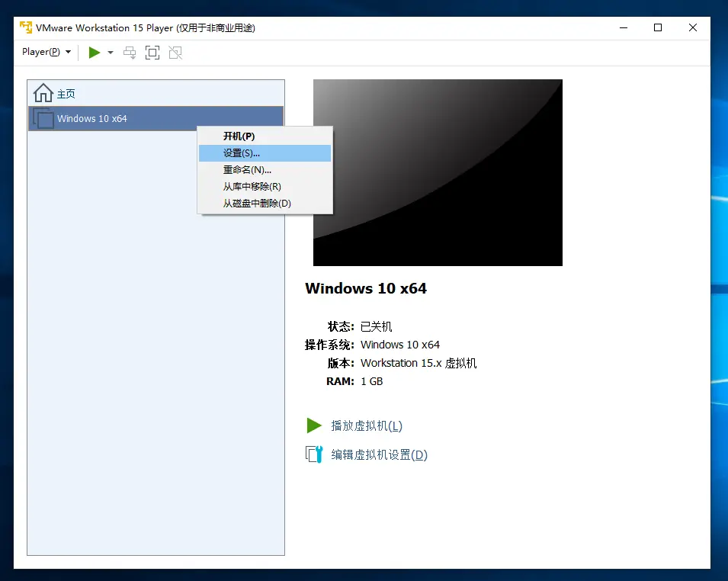Screen dimensions: 728x581
Task: Click the send Ctrl+Alt+Del toolbar icon
Action: pos(130,53)
